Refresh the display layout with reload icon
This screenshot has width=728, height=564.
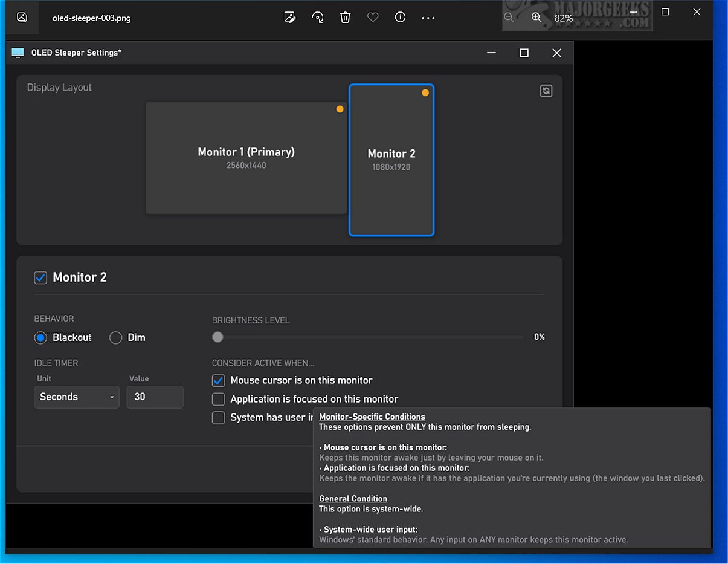coord(546,91)
